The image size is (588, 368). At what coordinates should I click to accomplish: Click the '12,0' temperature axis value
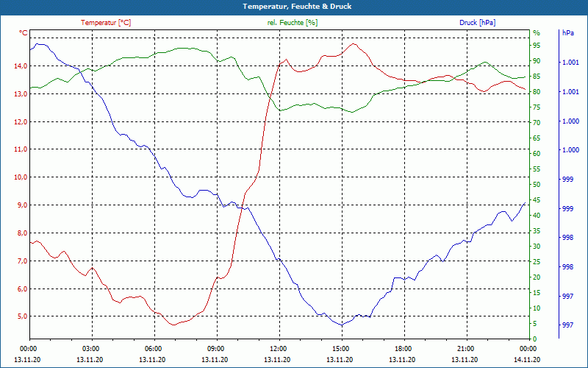(x=21, y=121)
